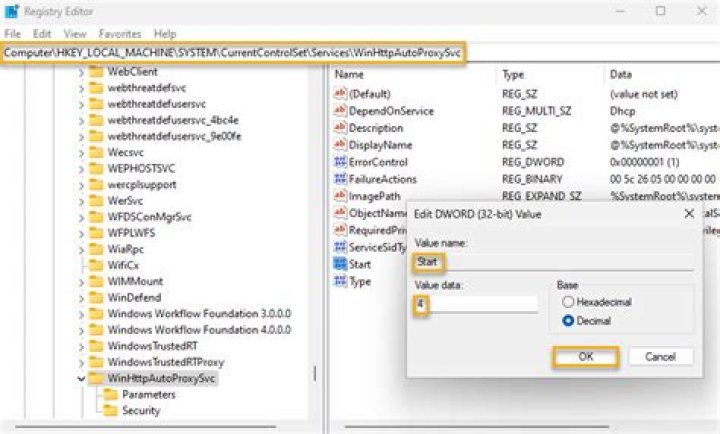
Task: Open the Edit menu
Action: [42, 34]
